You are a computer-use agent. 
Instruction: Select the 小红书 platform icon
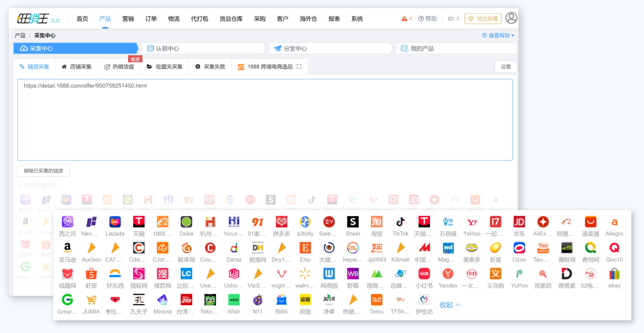(424, 274)
